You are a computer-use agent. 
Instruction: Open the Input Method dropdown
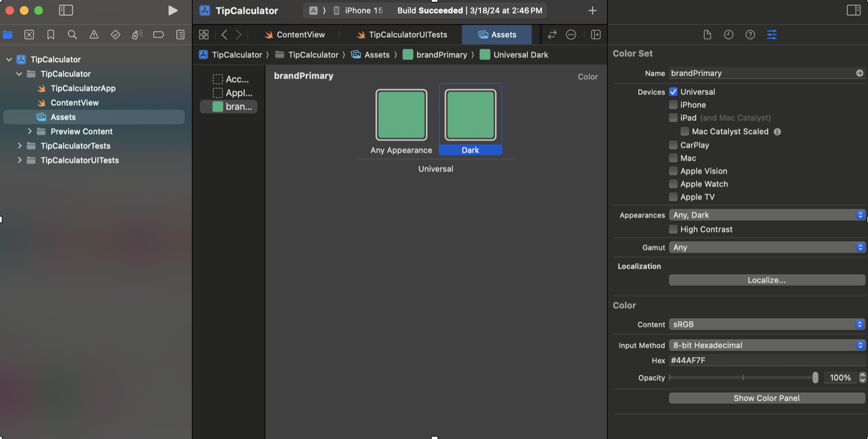(x=767, y=345)
